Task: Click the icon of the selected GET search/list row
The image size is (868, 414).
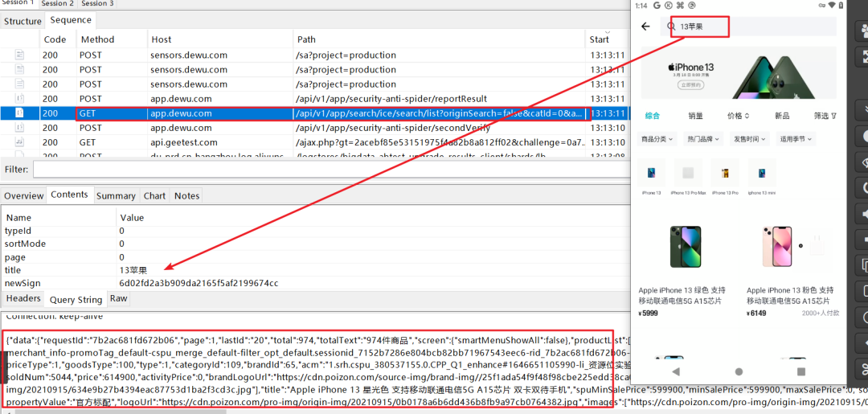Action: point(19,113)
